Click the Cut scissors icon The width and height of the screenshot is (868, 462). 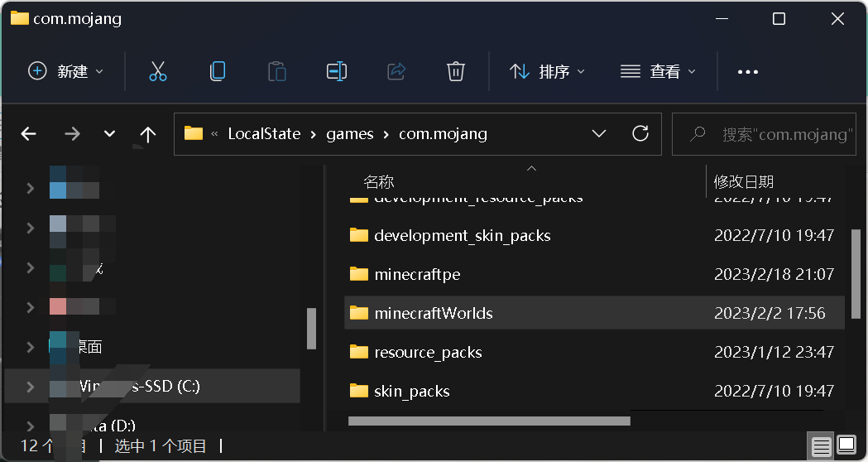pos(158,71)
